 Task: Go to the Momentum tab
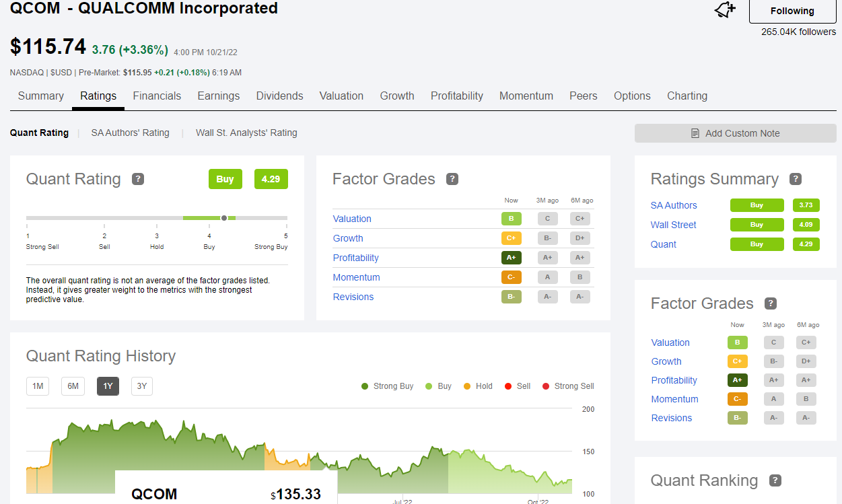pyautogui.click(x=526, y=96)
